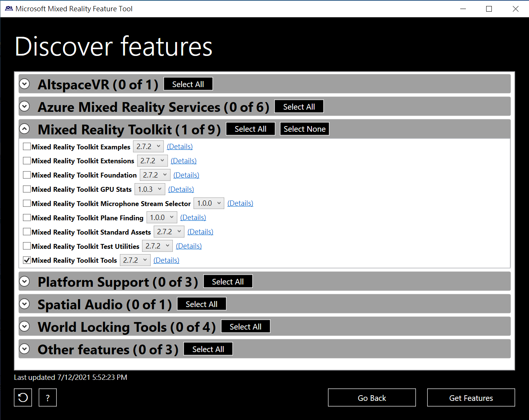Open Microphone Stream Selector version dropdown
This screenshot has width=529, height=420.
coord(209,203)
